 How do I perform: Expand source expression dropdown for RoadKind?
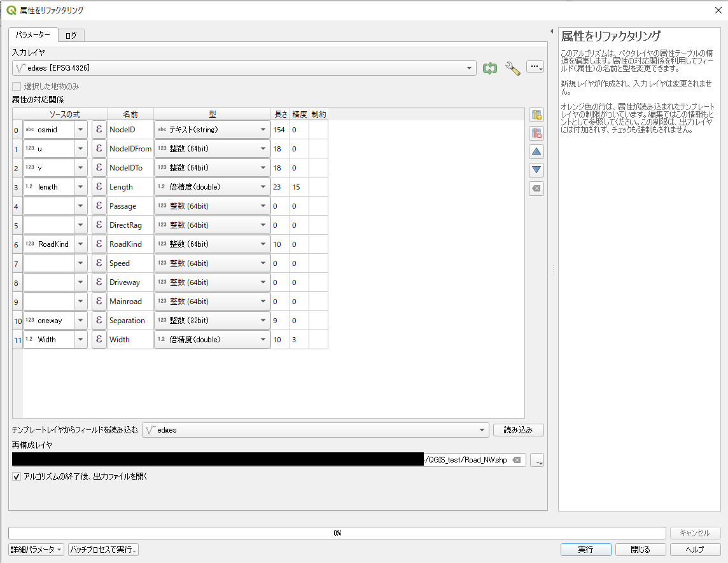click(81, 244)
